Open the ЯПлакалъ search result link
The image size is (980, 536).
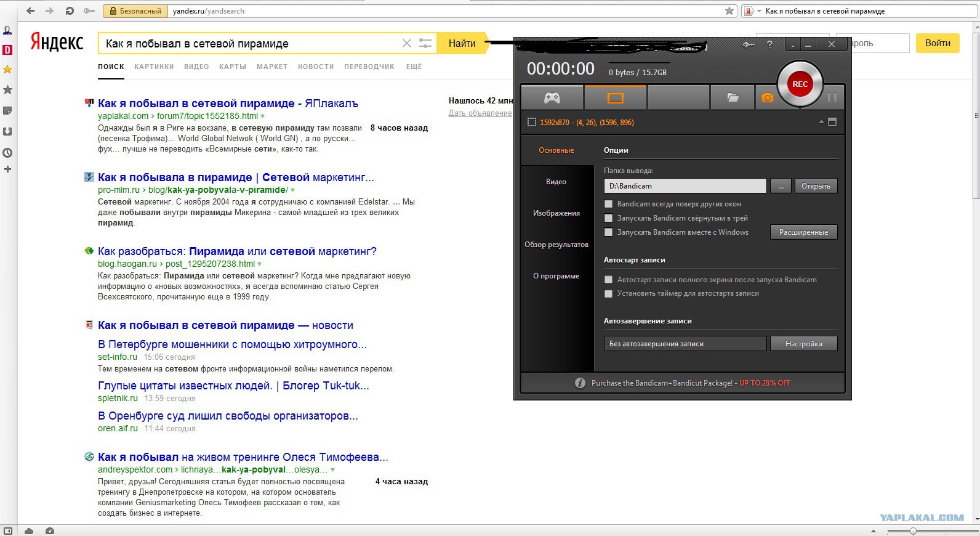[228, 104]
